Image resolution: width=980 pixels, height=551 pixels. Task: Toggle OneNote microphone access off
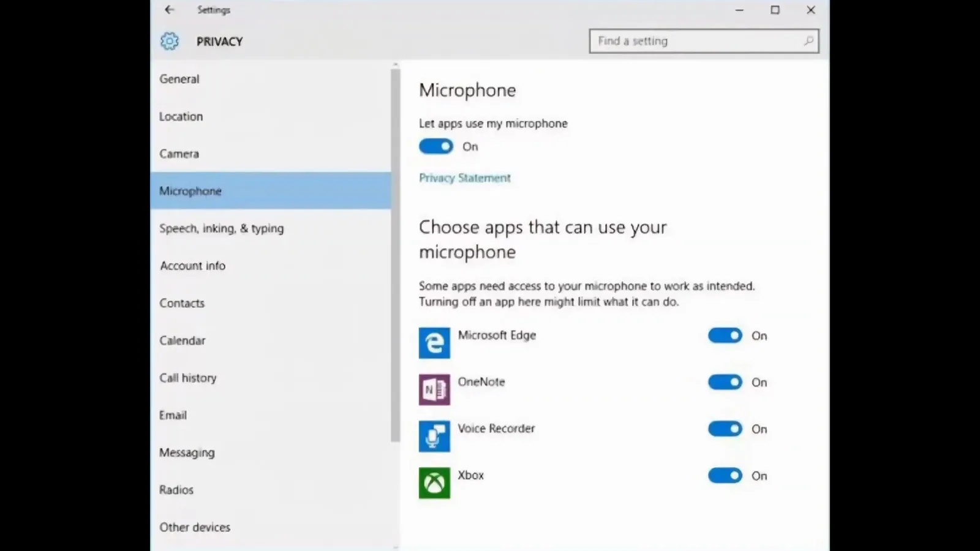pyautogui.click(x=725, y=382)
